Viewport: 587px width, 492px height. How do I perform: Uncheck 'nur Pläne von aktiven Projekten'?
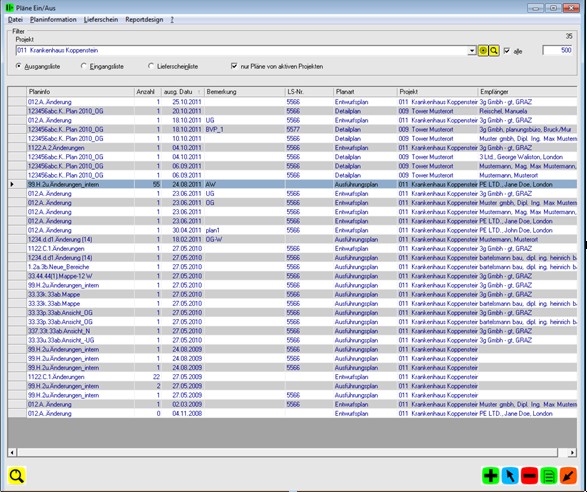[x=234, y=66]
